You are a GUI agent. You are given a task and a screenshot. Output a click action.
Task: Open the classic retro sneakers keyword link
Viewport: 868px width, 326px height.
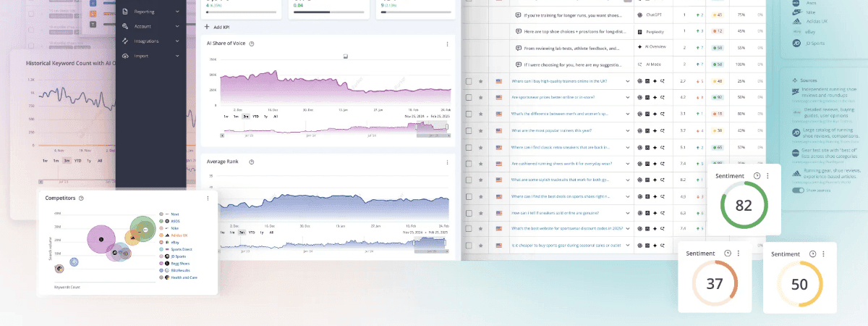point(561,146)
